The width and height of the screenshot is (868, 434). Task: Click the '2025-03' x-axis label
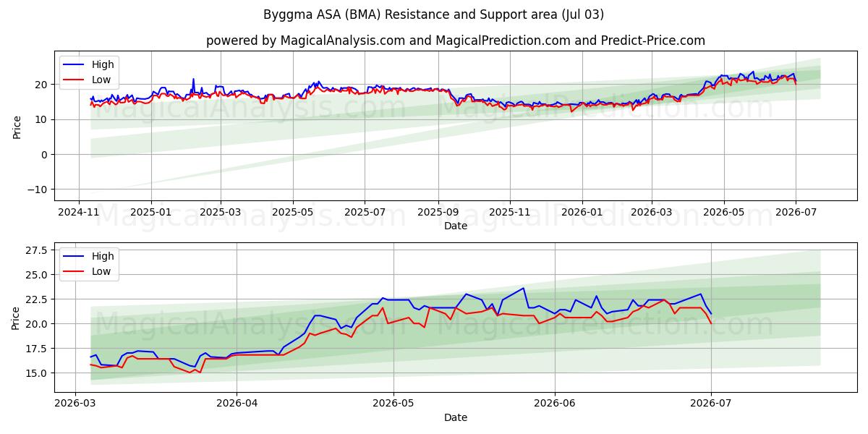220,213
